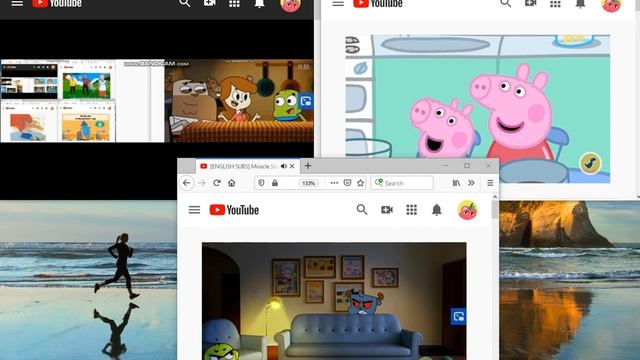
Task: Click create video icon in dark window
Action: (209, 4)
